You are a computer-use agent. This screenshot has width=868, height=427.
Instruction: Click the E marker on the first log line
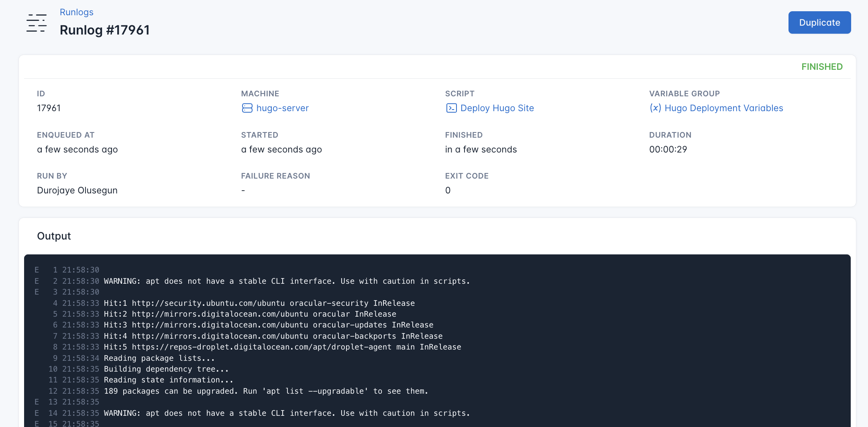point(37,270)
